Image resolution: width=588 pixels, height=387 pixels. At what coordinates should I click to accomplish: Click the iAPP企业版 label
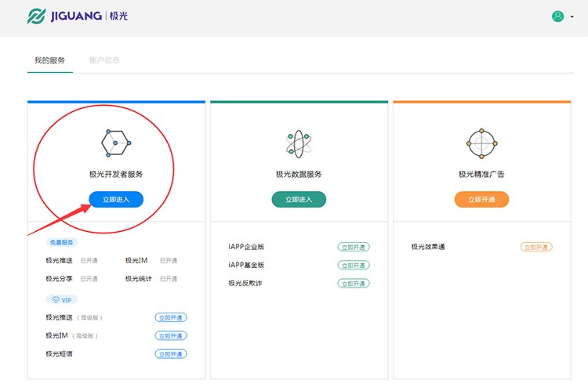pos(246,247)
